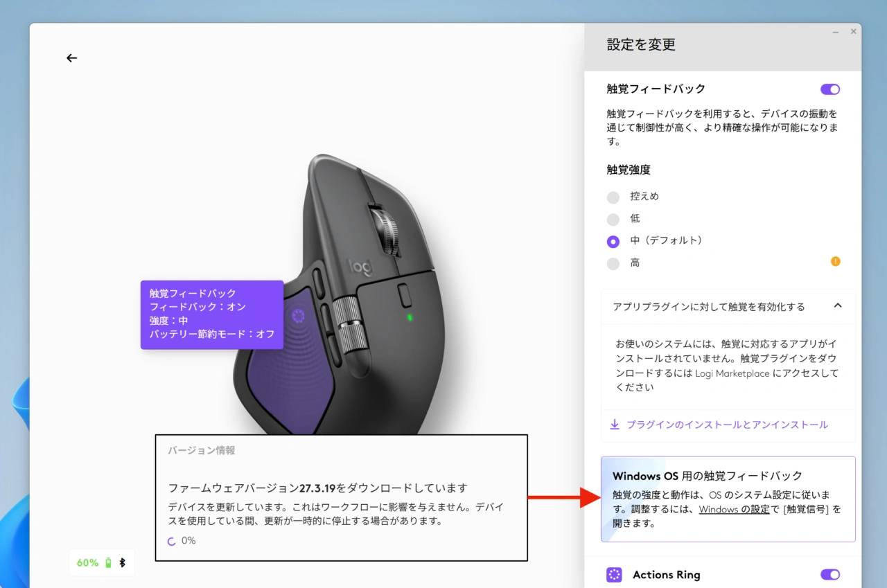Click the mode shift button below wheel

point(405,295)
